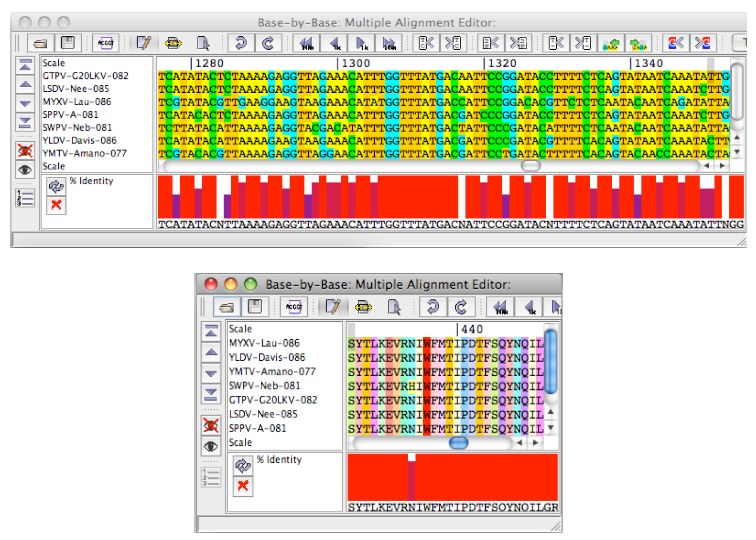Go to previous T/C difference in the DNA window
The width and height of the screenshot is (756, 540).
426,43
